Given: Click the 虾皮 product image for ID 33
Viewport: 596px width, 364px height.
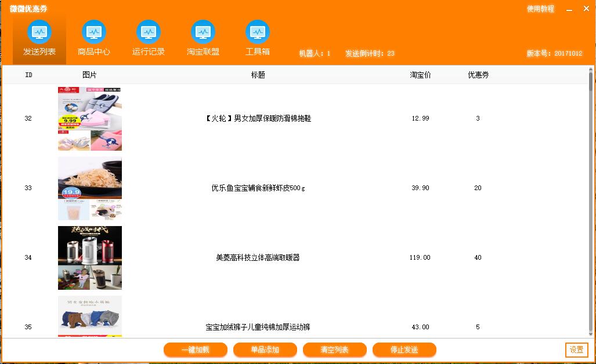Looking at the screenshot, I should [89, 188].
